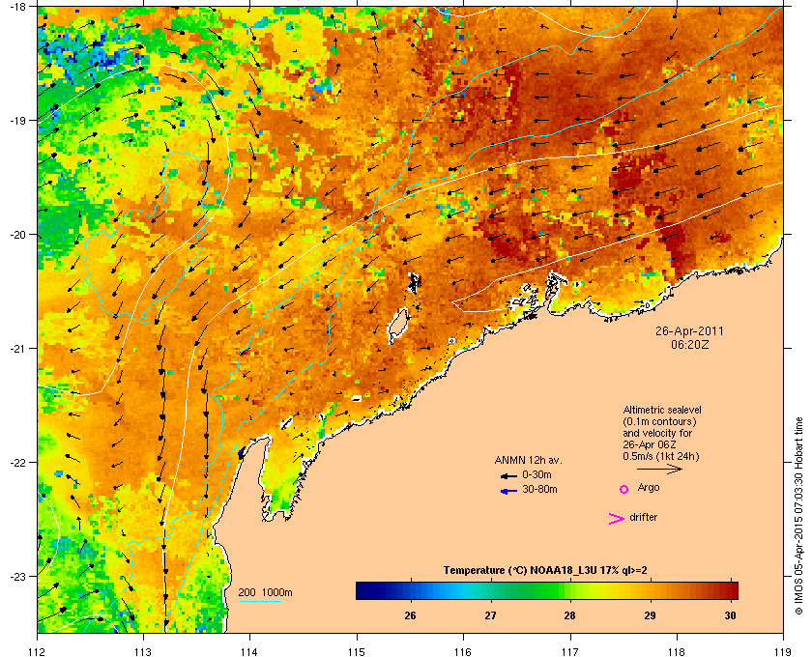Click the date text 26-Apr-2011
The image size is (812, 657).
689,331
